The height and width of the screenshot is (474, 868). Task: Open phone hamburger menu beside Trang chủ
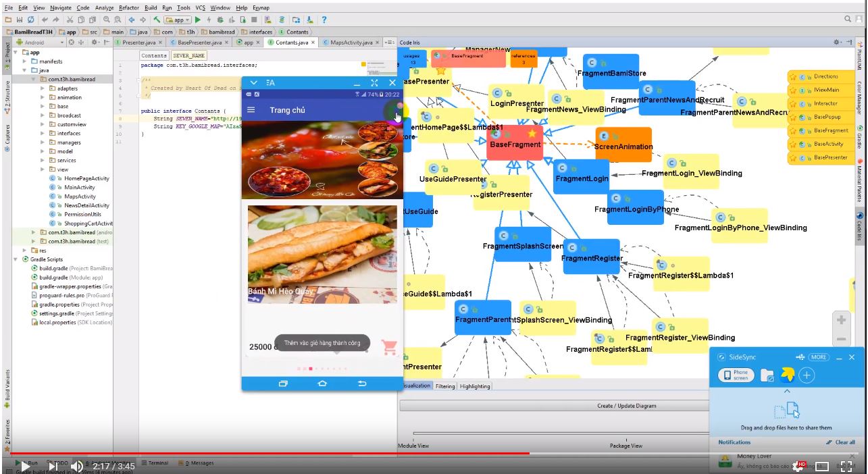pos(251,110)
